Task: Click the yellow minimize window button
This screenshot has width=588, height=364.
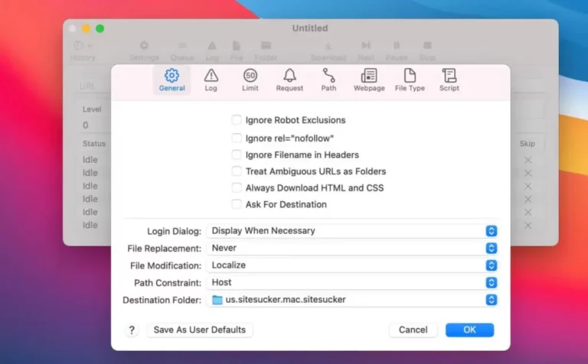Action: pyautogui.click(x=87, y=28)
